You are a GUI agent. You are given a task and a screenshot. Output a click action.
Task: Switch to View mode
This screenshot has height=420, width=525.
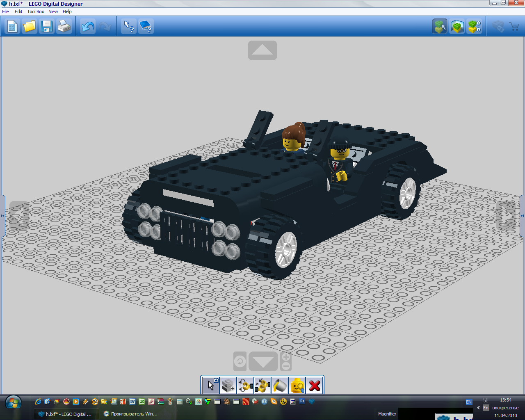tap(457, 27)
